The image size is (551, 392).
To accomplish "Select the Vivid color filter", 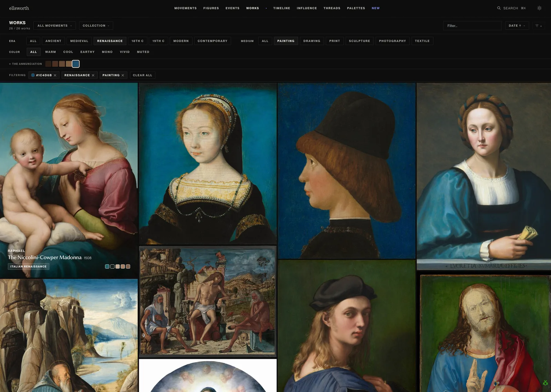I will (125, 52).
